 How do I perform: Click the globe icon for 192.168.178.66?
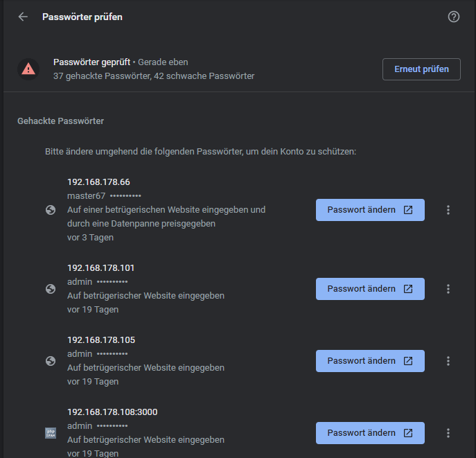[51, 210]
